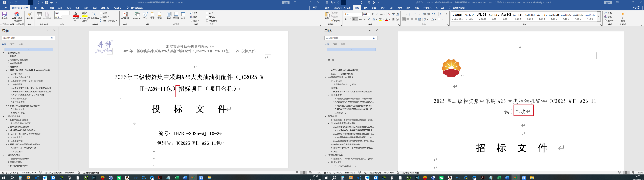Apply superscript formatting in the 招标文件 window
Image resolution: width=644 pixels, height=180 pixels.
(x=368, y=19)
